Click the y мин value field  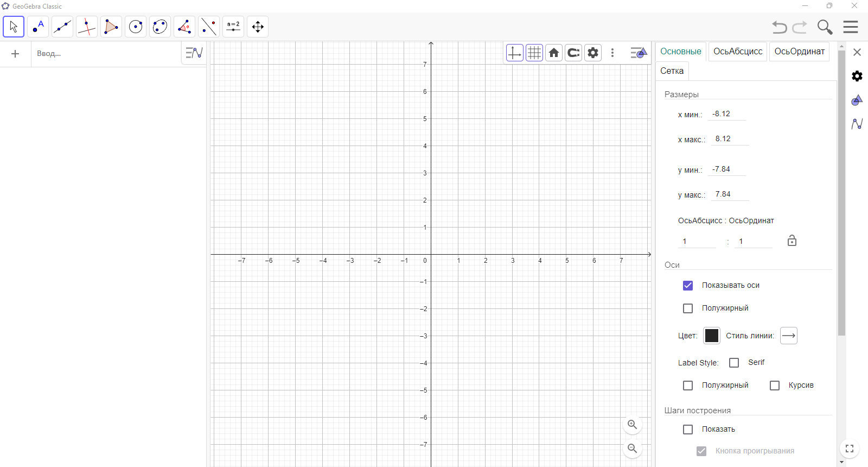point(727,169)
